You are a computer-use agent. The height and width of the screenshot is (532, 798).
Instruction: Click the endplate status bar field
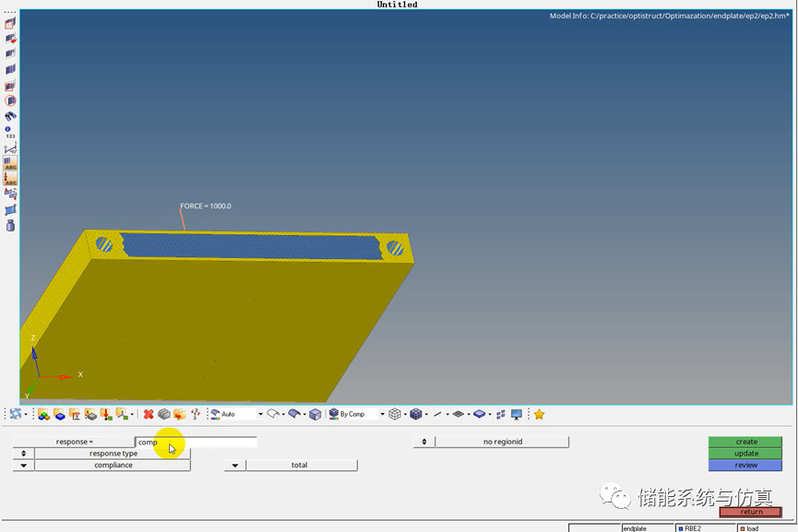(x=648, y=528)
